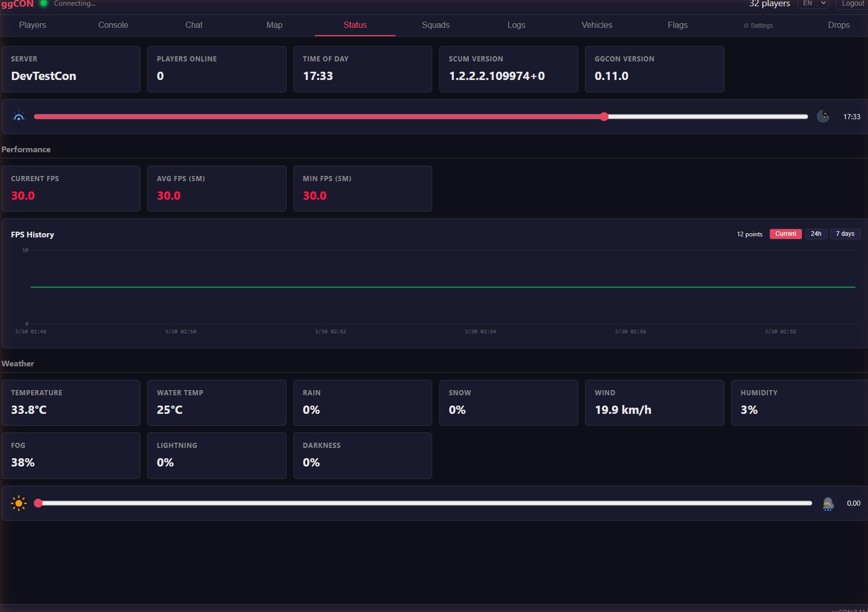Click the green FPS history chart line
The width and height of the screenshot is (868, 612).
tap(443, 287)
